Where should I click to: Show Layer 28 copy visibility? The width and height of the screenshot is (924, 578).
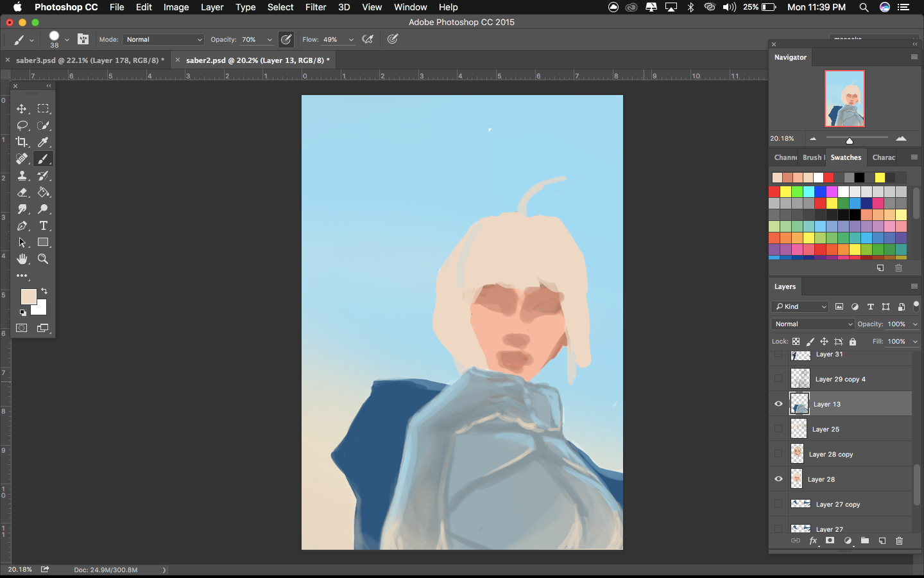tap(778, 454)
